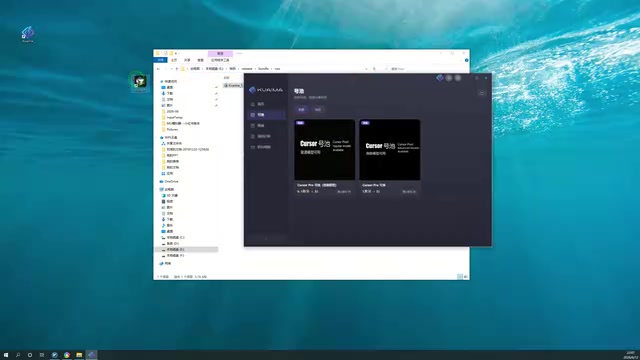Click the square button right of 号池 heading
The height and width of the screenshot is (360, 640).
tap(482, 93)
